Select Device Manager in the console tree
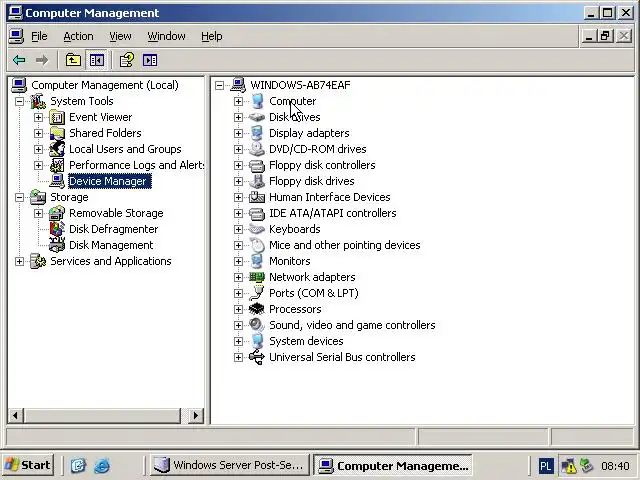 click(x=108, y=181)
